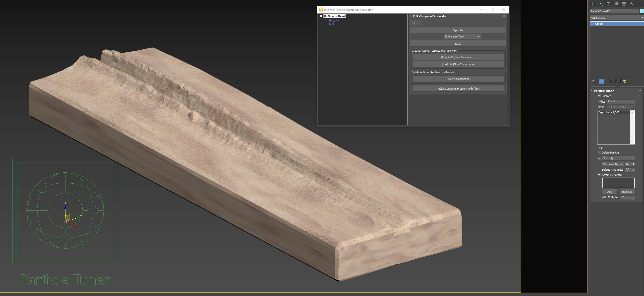Click Remove Modifier trash icon
This screenshot has width=644, height=296.
[x=616, y=81]
